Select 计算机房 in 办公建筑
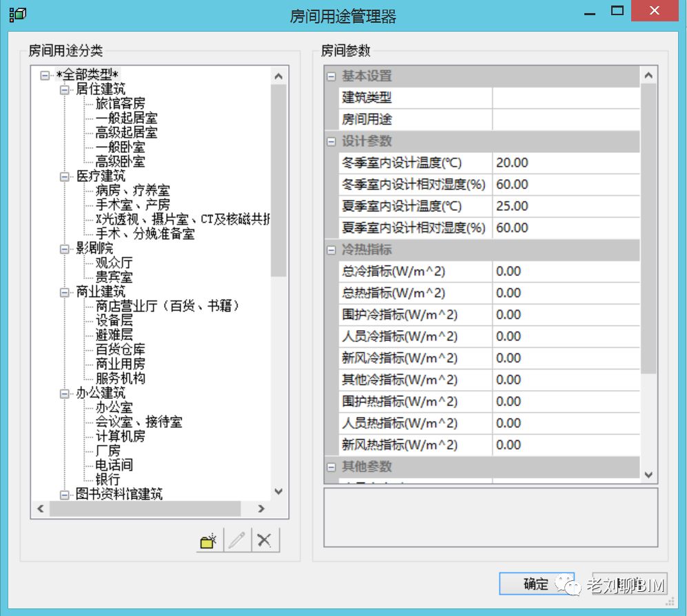The height and width of the screenshot is (616, 687). [121, 436]
